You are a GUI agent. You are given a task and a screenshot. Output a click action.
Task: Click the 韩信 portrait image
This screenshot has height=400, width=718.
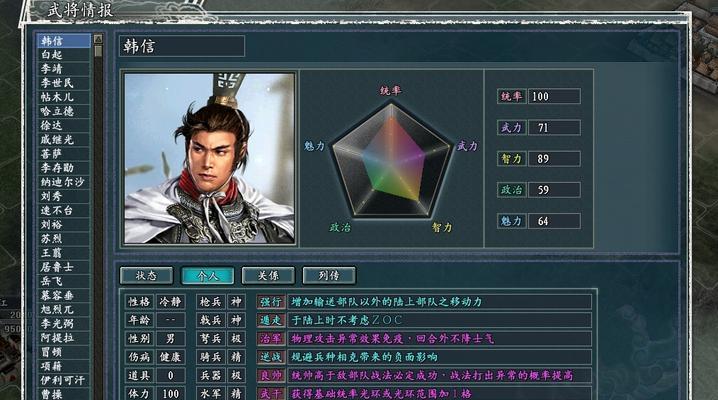[x=210, y=158]
